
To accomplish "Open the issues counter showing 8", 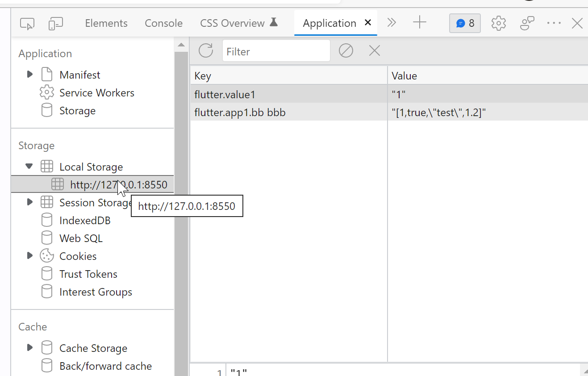I will (x=465, y=23).
